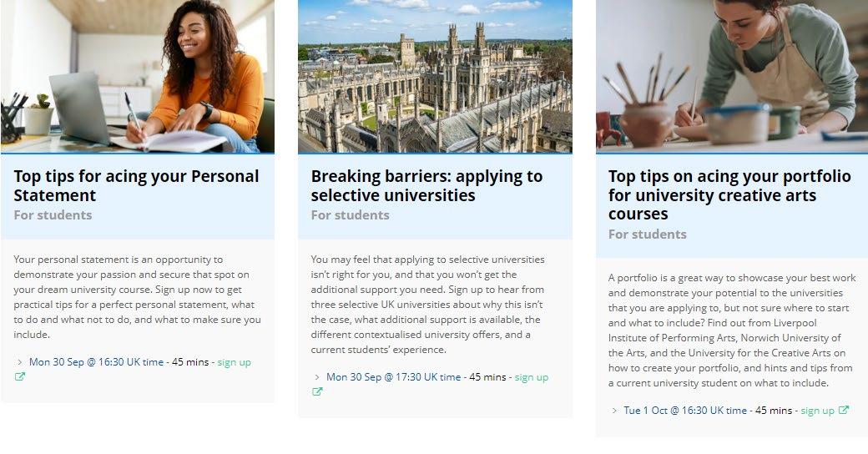Click the chevron before Mon 30 Sep 16:30
Screen dimensions: 868x454
20,362
